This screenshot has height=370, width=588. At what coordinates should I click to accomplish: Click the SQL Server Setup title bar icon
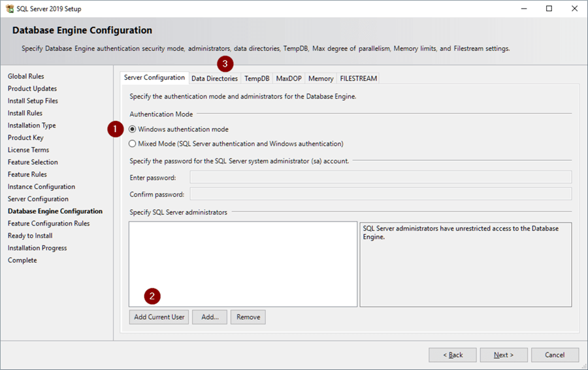pyautogui.click(x=10, y=8)
